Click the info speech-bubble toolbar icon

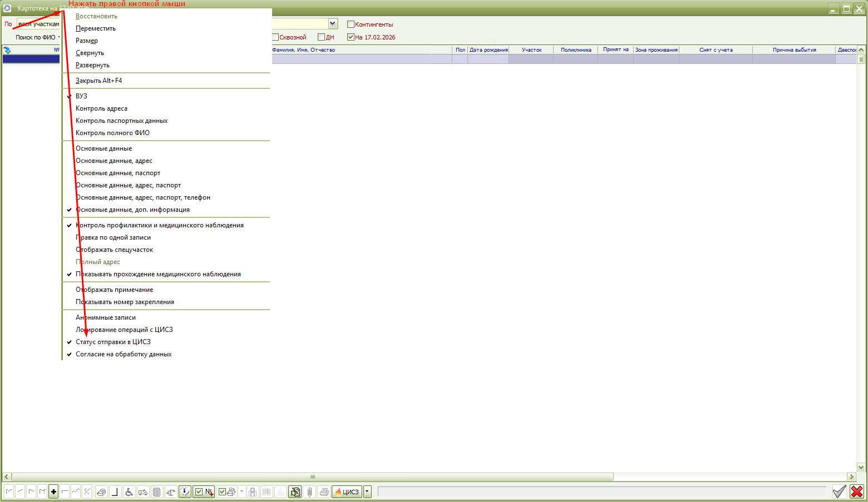pos(185,492)
